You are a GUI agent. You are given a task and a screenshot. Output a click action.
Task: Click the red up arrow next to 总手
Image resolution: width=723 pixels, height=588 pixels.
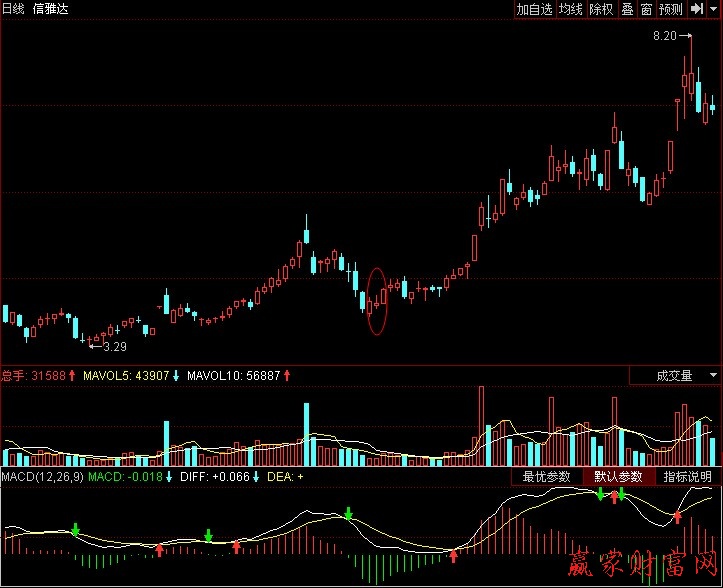(73, 376)
